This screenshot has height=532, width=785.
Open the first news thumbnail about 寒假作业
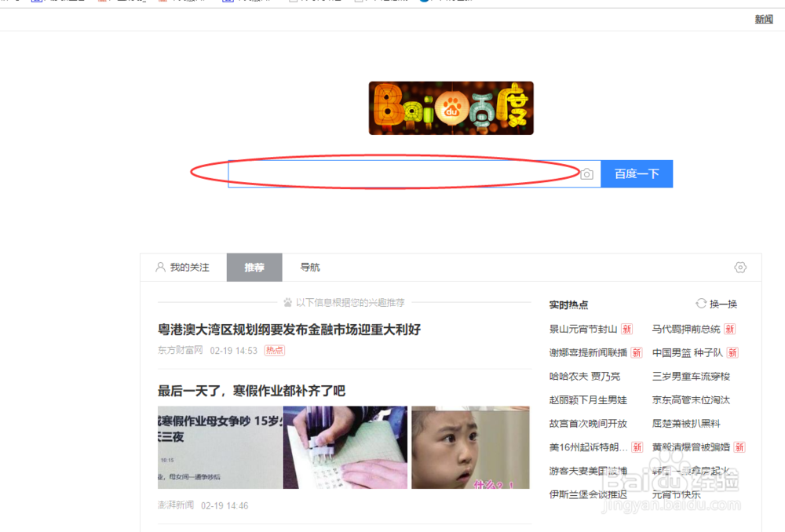220,447
